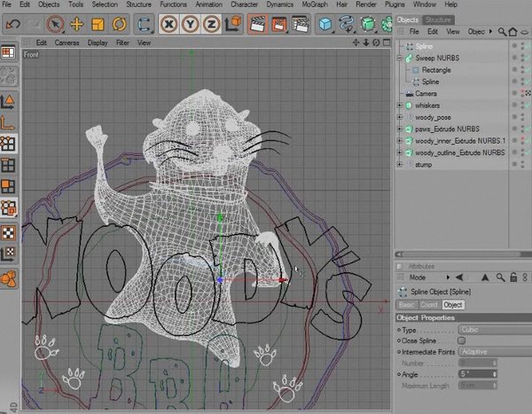The width and height of the screenshot is (532, 414).
Task: Open the Basic attribute tab
Action: [x=406, y=305]
